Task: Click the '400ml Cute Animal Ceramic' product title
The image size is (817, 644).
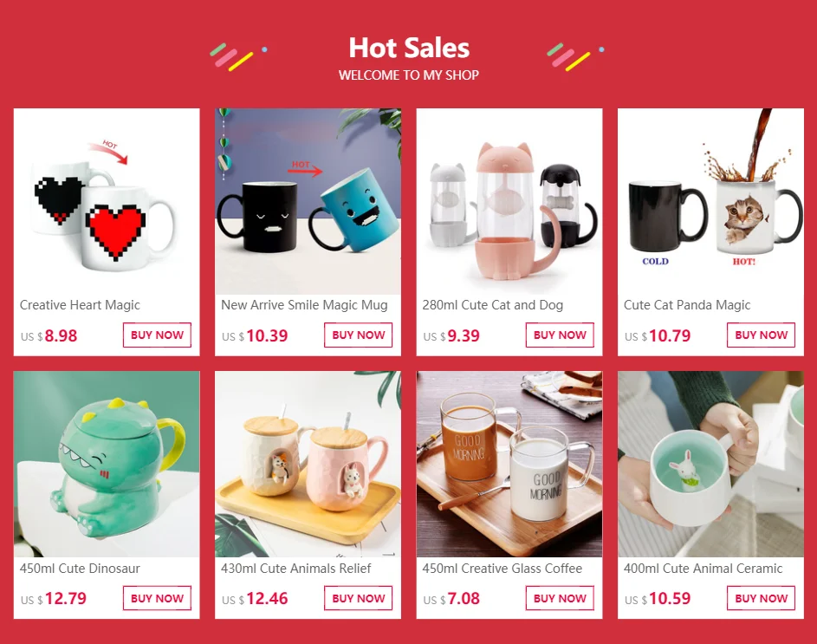Action: point(703,569)
